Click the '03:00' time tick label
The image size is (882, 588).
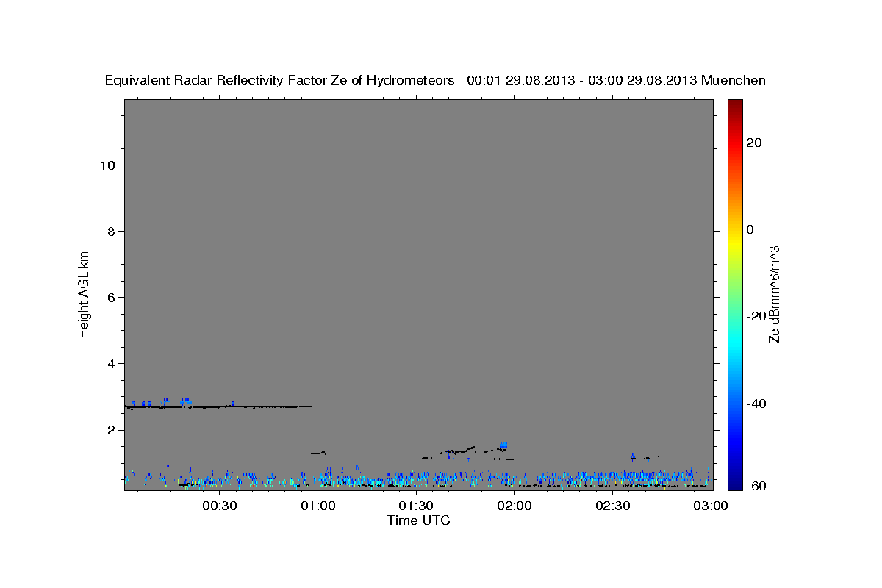click(x=711, y=506)
